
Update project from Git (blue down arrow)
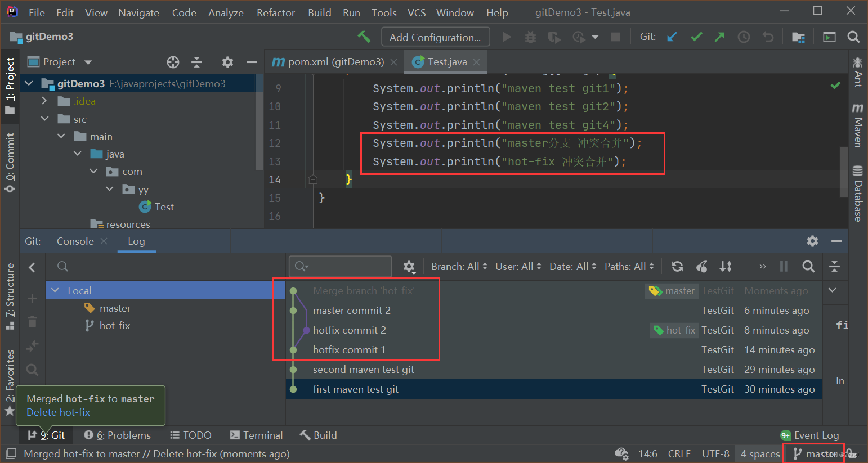672,37
